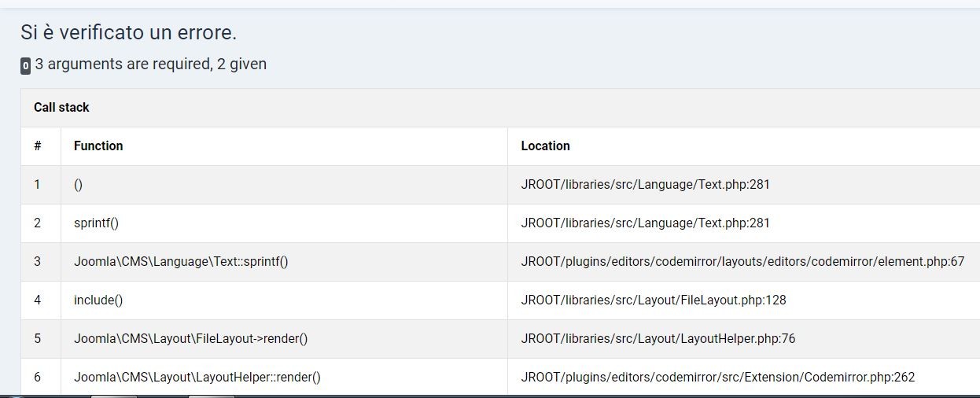Click the first row's Text.php:281 location
980x398 pixels.
pyautogui.click(x=645, y=185)
